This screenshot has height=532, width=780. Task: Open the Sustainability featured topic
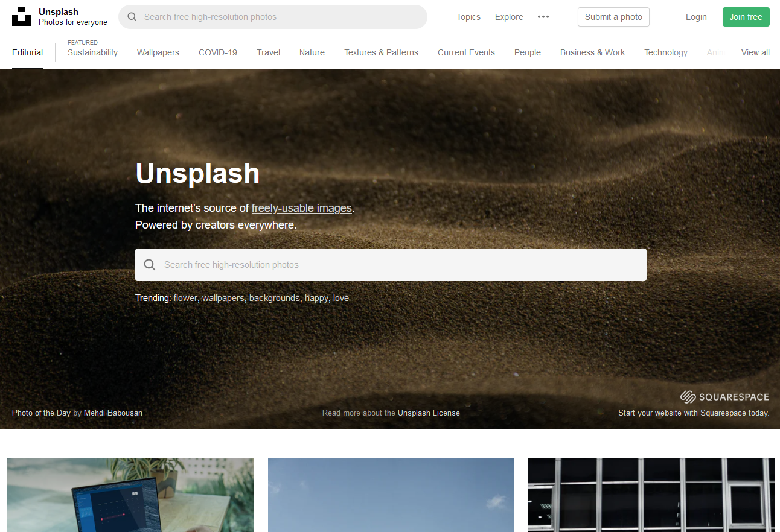coord(92,52)
